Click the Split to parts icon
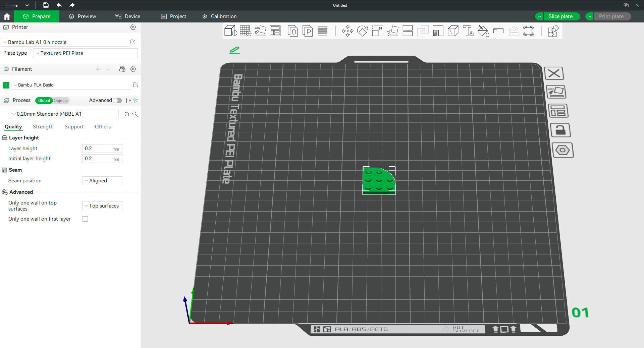 (x=308, y=31)
